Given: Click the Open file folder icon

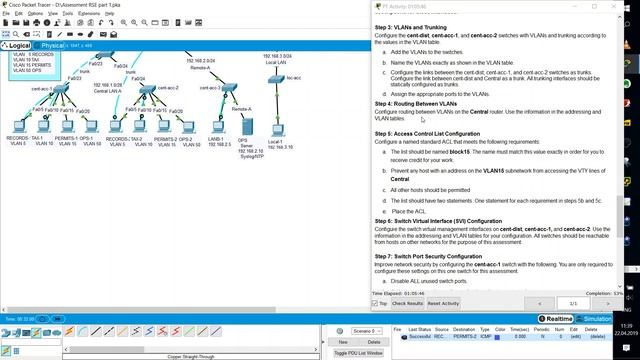Looking at the screenshot, I should [16, 23].
